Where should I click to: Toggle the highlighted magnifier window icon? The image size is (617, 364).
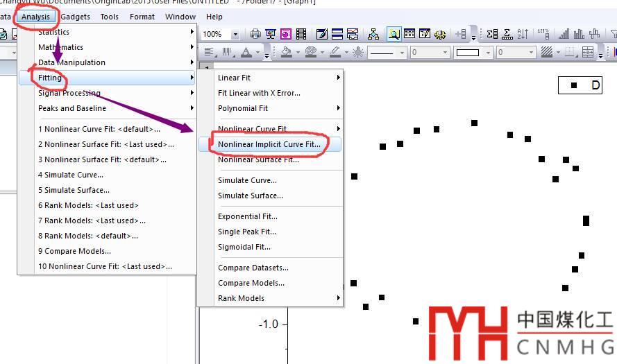pos(394,34)
